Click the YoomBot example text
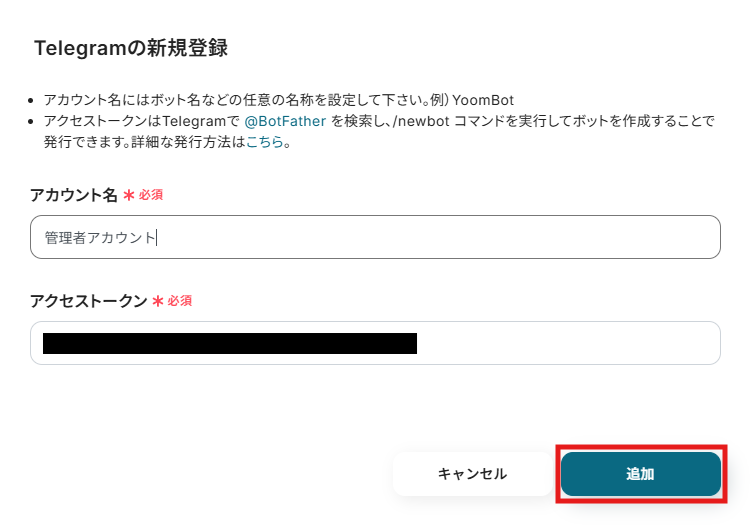The image size is (752, 527). tap(483, 100)
